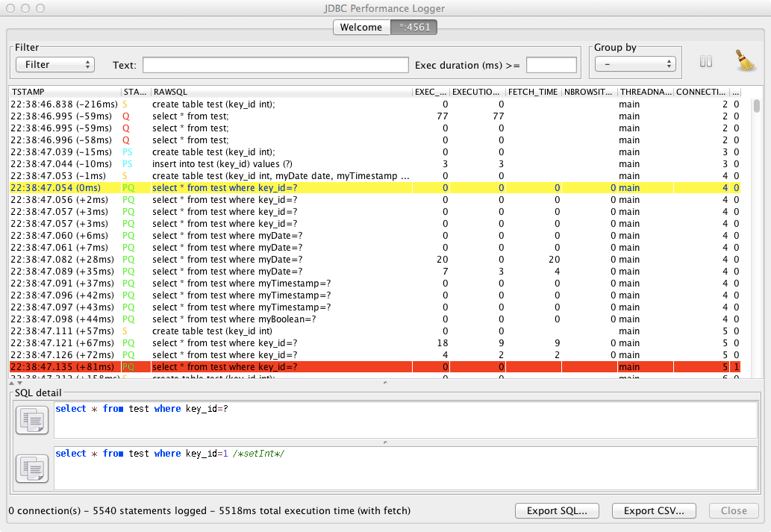Select the row at 22:38:47.060 (+6ms)
The height and width of the screenshot is (532, 771).
point(375,236)
